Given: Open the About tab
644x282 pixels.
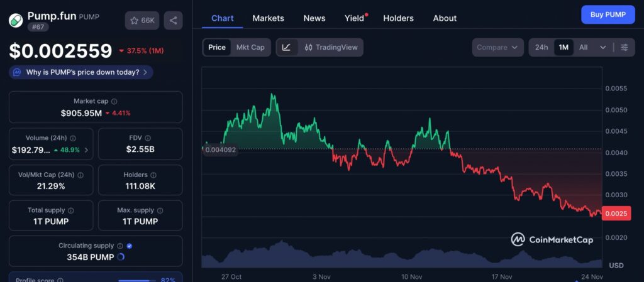Looking at the screenshot, I should click(x=445, y=18).
